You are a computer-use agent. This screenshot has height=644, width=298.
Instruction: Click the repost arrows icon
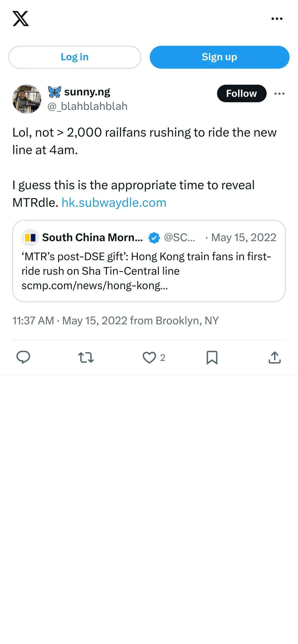tap(86, 357)
